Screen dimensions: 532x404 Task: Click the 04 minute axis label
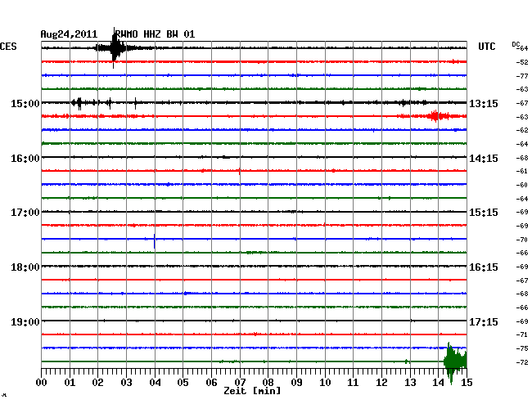pyautogui.click(x=155, y=383)
